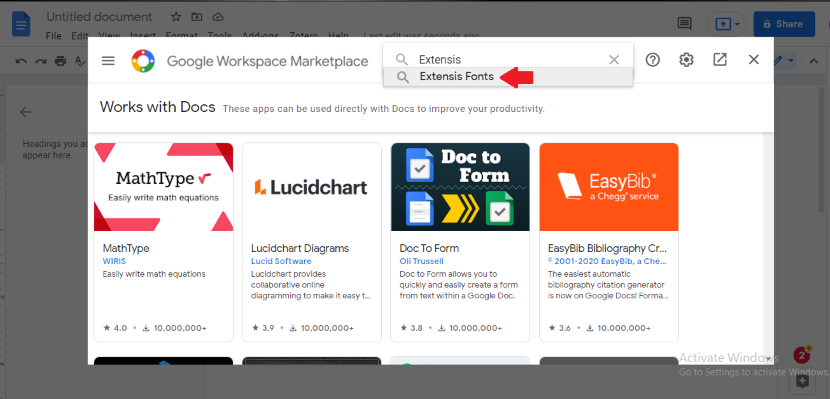830x399 pixels.
Task: Click the EasyBib 3.6 star rating
Action: pos(560,328)
